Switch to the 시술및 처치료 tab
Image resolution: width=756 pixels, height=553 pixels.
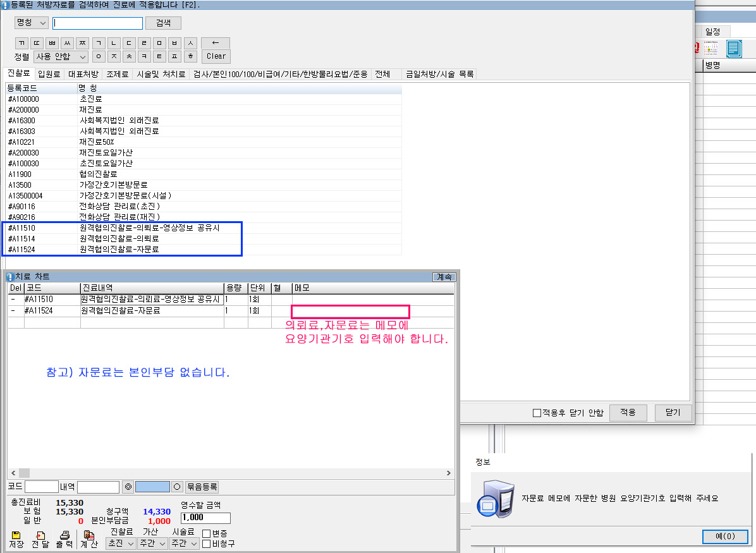tap(161, 74)
